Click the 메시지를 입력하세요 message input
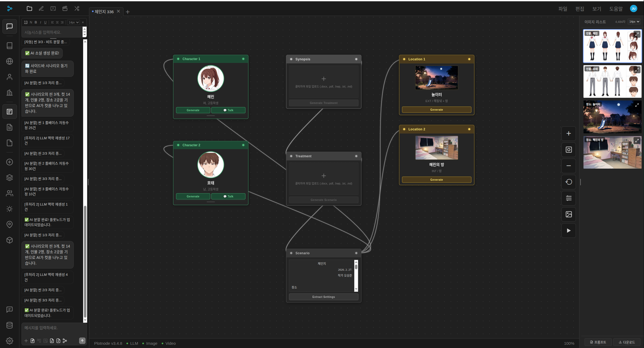 pos(54,328)
